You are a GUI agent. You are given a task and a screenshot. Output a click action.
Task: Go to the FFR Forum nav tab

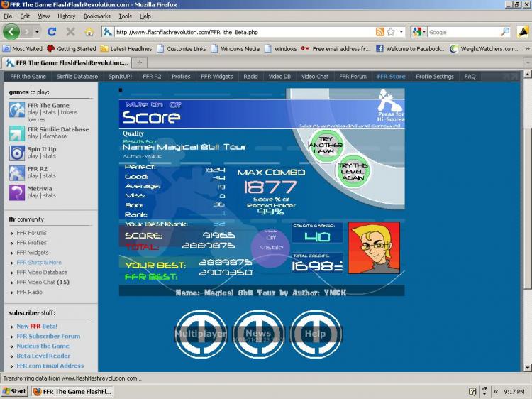point(353,77)
